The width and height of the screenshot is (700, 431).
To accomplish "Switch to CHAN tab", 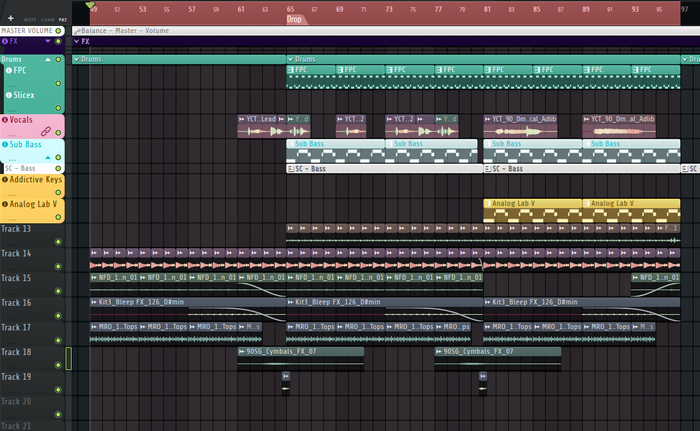I will (47, 20).
